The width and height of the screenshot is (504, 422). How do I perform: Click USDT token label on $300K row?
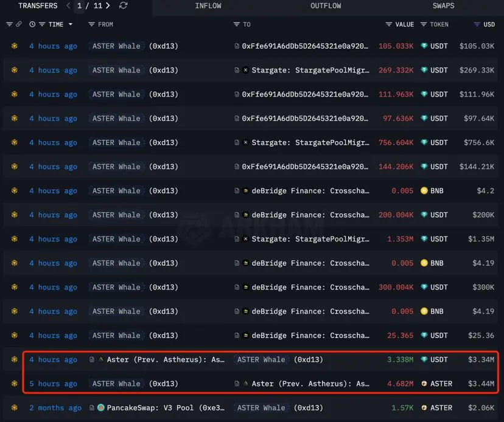pyautogui.click(x=439, y=287)
